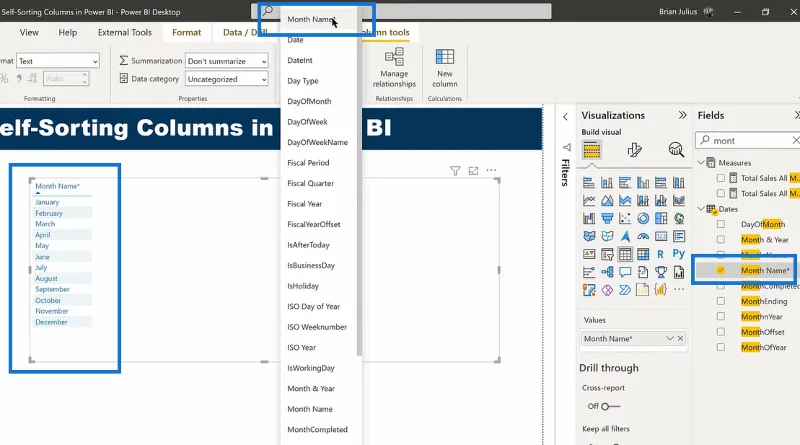Image resolution: width=800 pixels, height=445 pixels.
Task: Click the focus mode icon on the visual
Action: pyautogui.click(x=473, y=170)
